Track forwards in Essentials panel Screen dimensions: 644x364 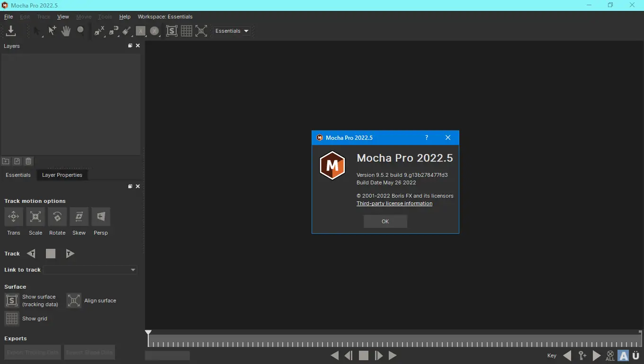(70, 254)
